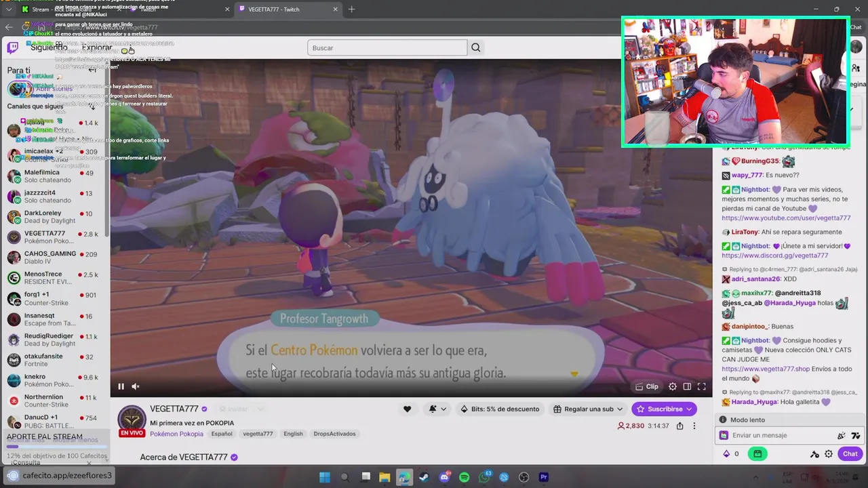Open CAHOS_GAMING channel in sidebar
This screenshot has height=488, width=868.
coord(54,258)
